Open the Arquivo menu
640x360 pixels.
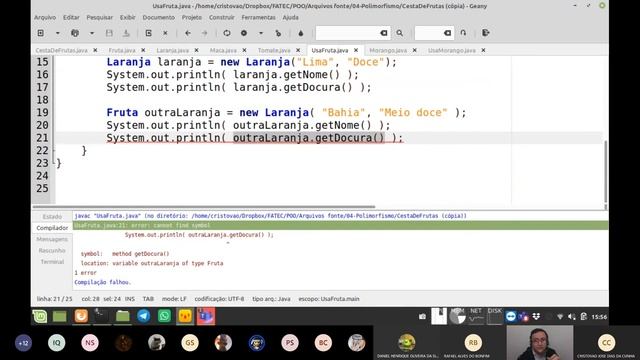pos(45,18)
